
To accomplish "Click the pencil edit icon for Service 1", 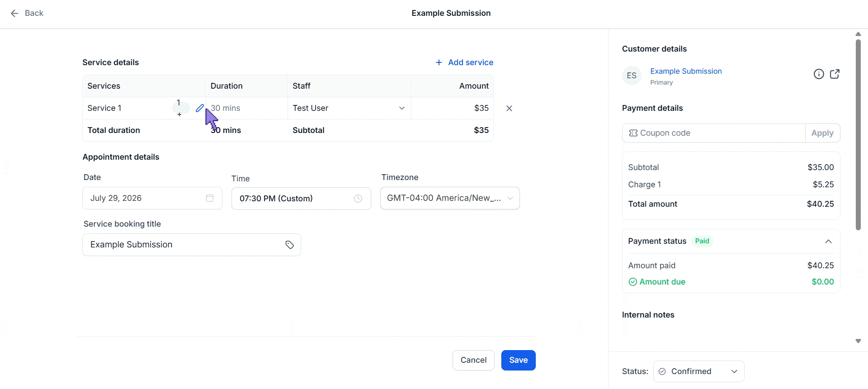I will pos(199,108).
